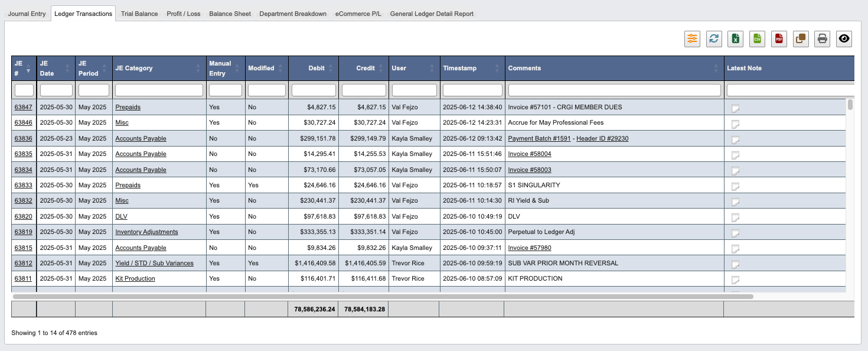868x351 pixels.
Task: Switch to the Trial Balance tab
Action: tap(139, 13)
